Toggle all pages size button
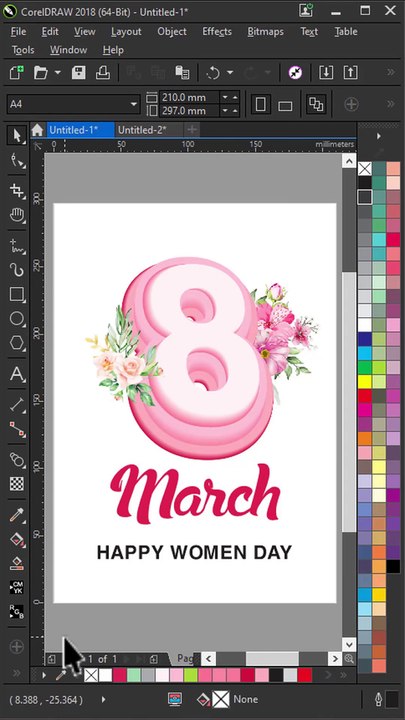 click(316, 104)
